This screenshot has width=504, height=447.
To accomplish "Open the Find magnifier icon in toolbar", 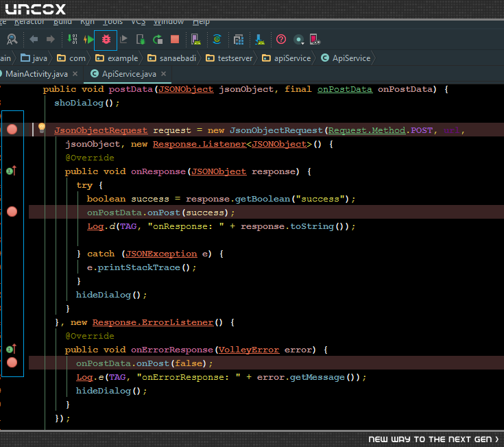I will tap(12, 40).
